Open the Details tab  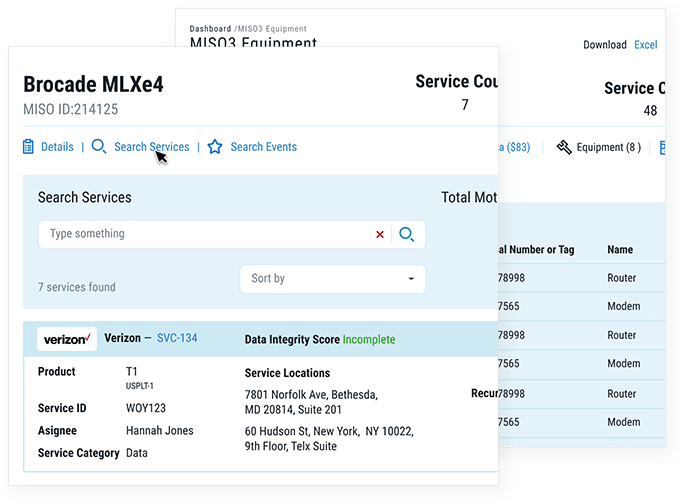[x=57, y=147]
